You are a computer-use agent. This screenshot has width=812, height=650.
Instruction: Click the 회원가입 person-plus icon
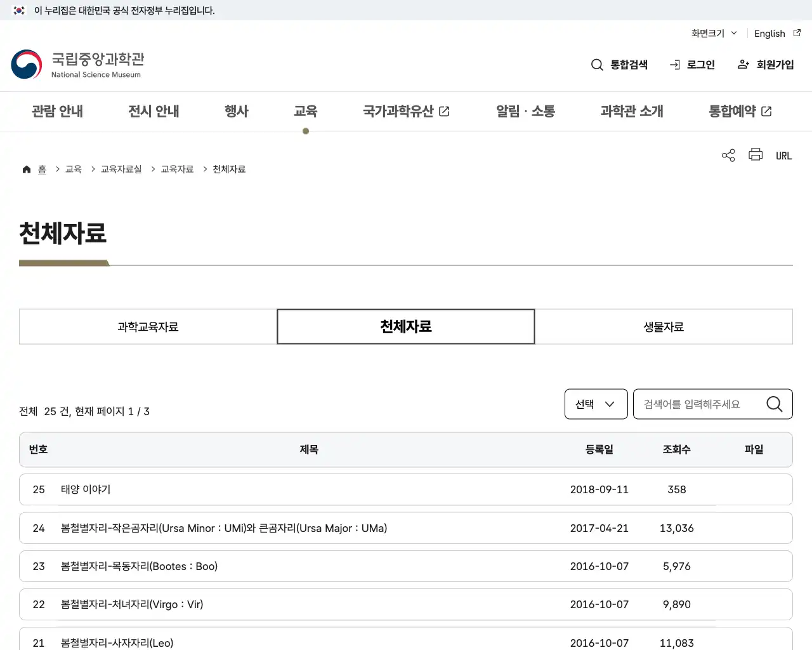743,64
